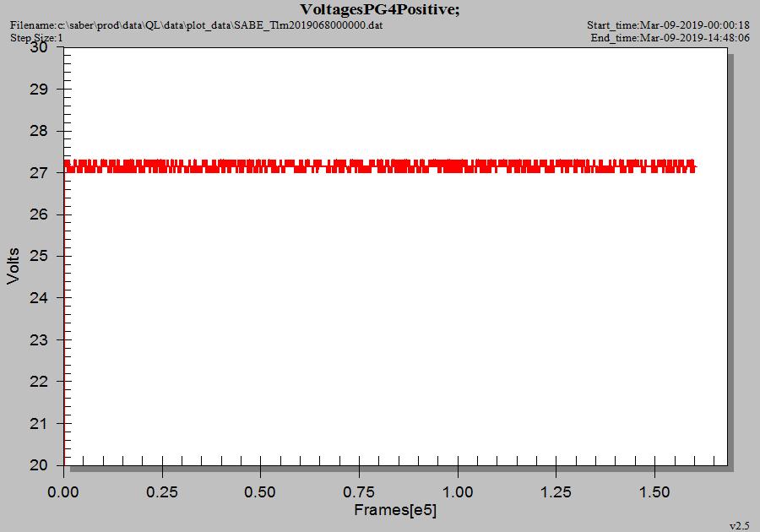This screenshot has height=532, width=760.
Task: Click the Frames[e5] axis title
Action: 395,510
